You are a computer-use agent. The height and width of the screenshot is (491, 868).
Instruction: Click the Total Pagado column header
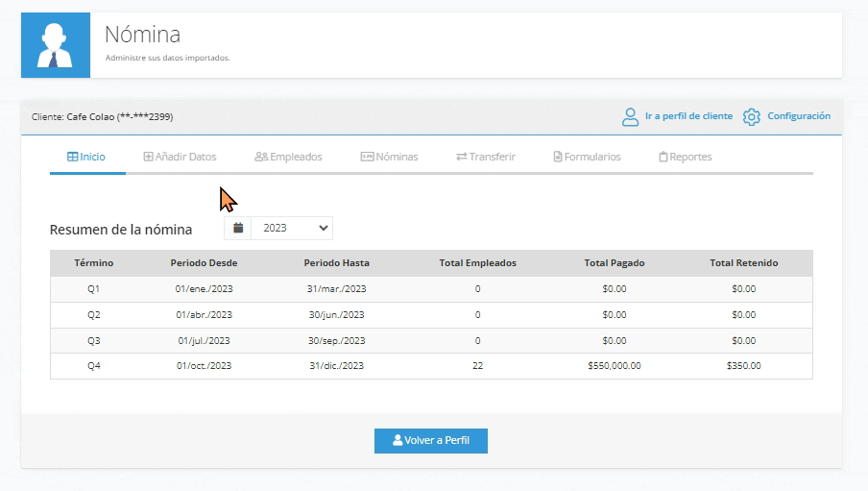pyautogui.click(x=615, y=262)
